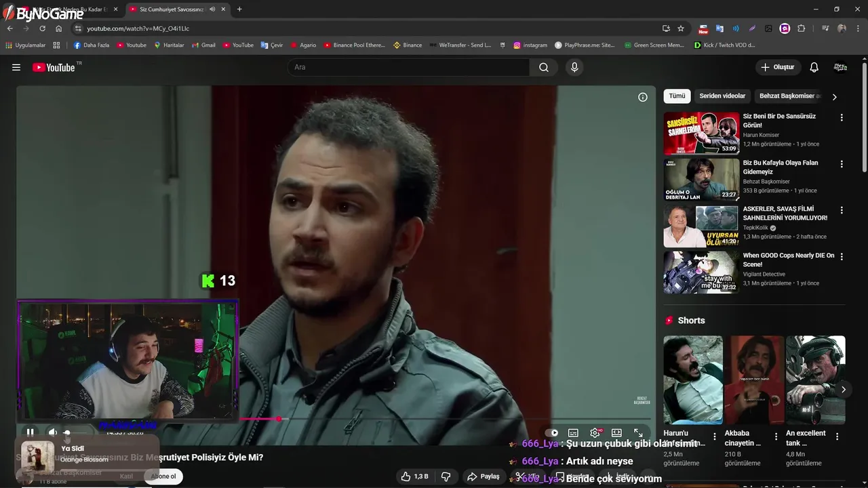This screenshot has width=868, height=488.
Task: Seek using the red progress bar scrubber
Action: [279, 419]
